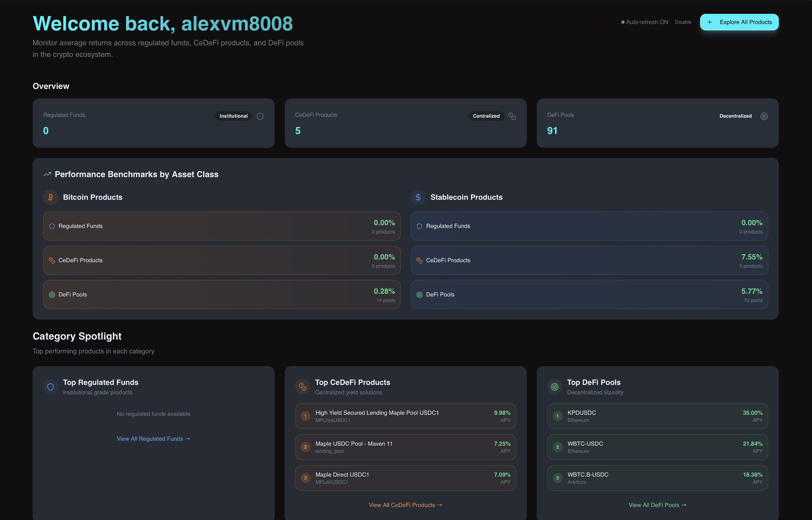Open the WBTC-USDC Ethereum pool row

(x=657, y=447)
